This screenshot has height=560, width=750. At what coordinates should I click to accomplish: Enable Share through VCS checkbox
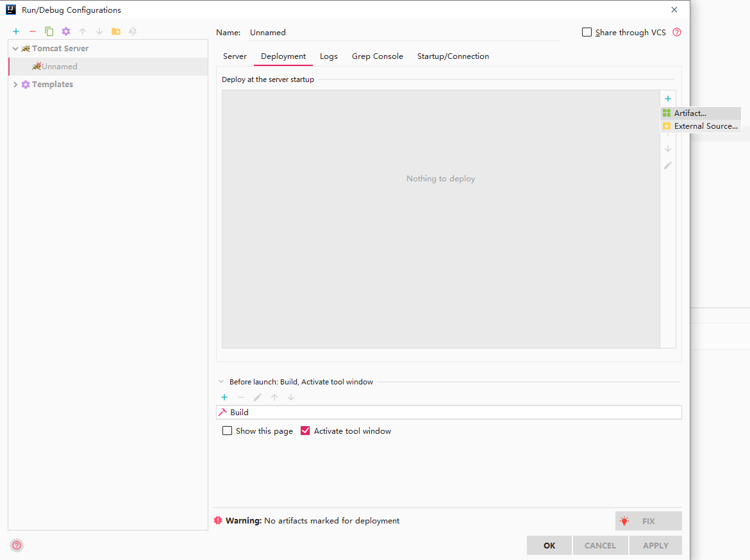[x=587, y=32]
